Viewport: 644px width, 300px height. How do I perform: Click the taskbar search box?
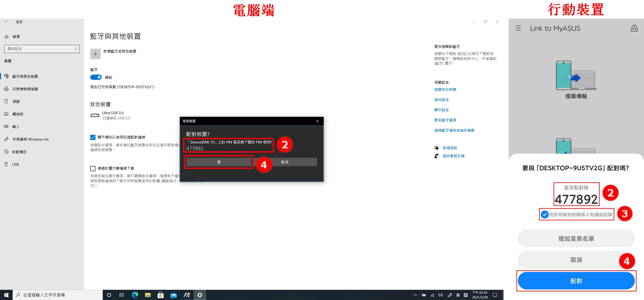click(x=57, y=295)
